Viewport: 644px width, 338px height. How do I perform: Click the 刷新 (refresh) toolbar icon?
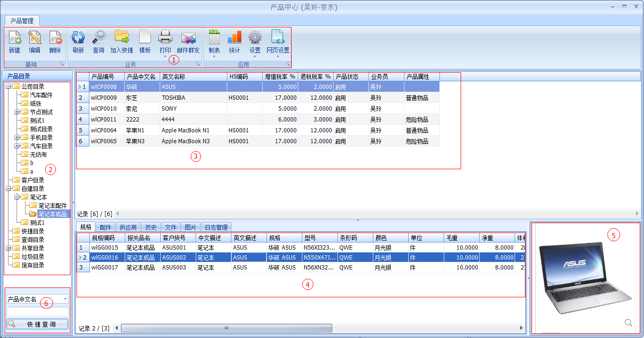(x=78, y=37)
